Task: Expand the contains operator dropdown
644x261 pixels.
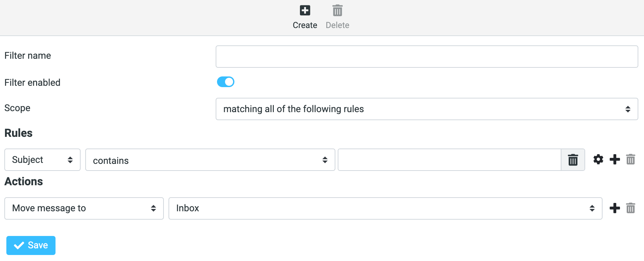Action: pyautogui.click(x=210, y=160)
